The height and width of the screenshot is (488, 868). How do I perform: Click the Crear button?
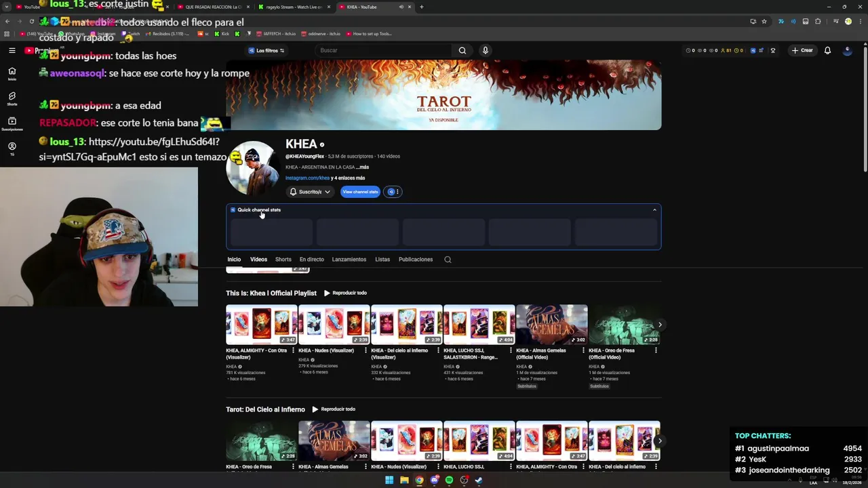[802, 50]
